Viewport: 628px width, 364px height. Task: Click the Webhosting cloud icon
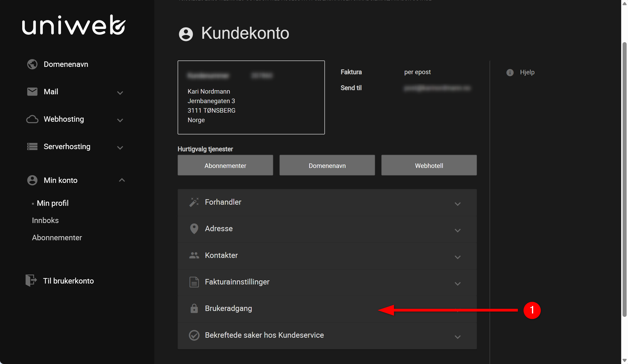click(x=32, y=119)
